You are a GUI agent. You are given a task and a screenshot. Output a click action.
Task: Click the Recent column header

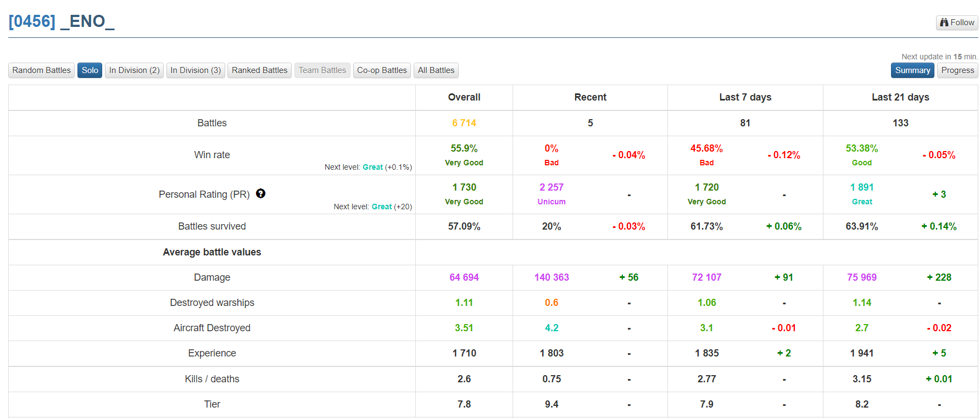(590, 97)
